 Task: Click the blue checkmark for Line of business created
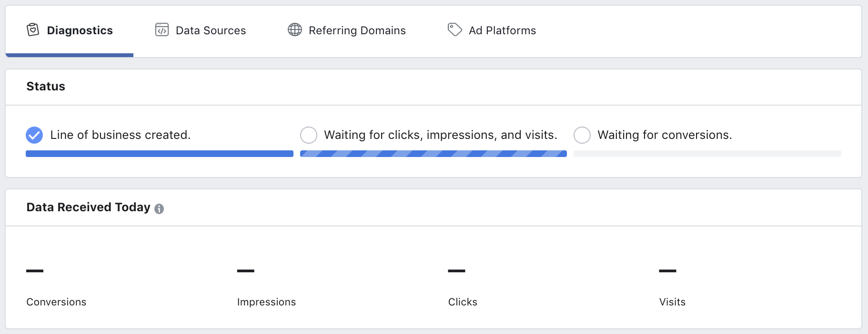(34, 135)
